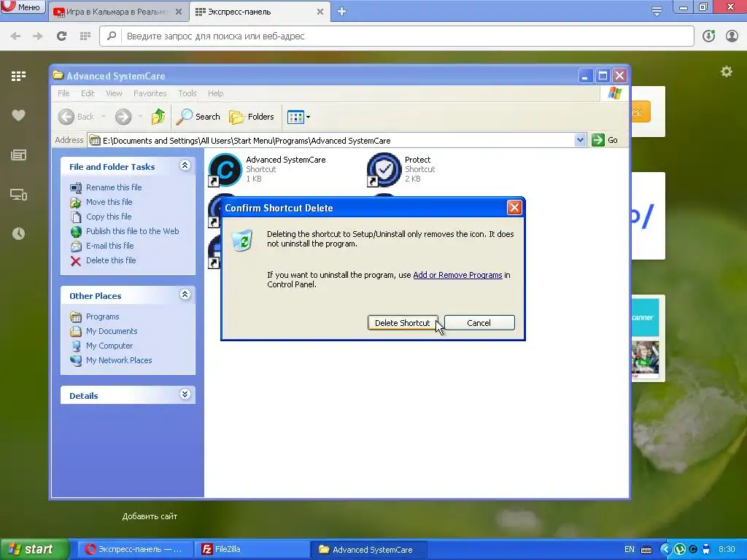The width and height of the screenshot is (747, 560).
Task: Collapse the Other Places panel
Action: 185,295
